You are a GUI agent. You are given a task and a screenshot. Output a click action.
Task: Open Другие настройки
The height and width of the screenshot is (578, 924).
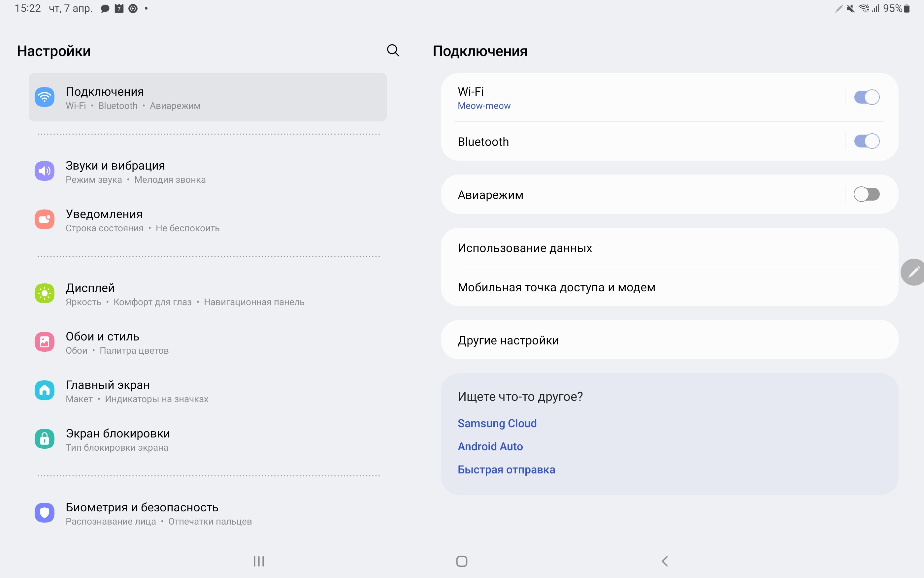[669, 340]
